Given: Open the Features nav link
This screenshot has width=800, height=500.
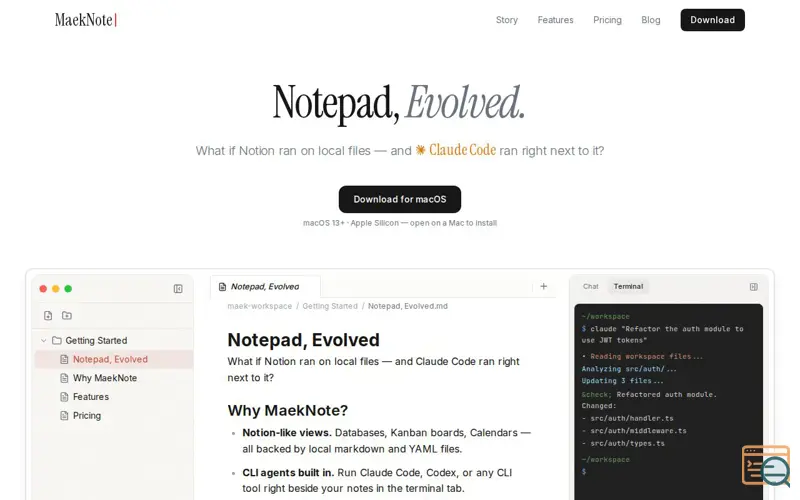Looking at the screenshot, I should [555, 20].
